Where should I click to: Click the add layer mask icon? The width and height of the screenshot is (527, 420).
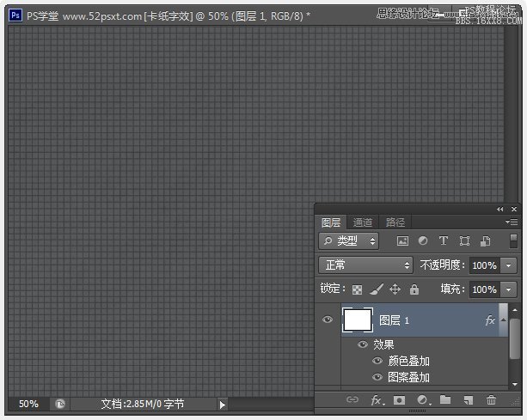click(399, 400)
